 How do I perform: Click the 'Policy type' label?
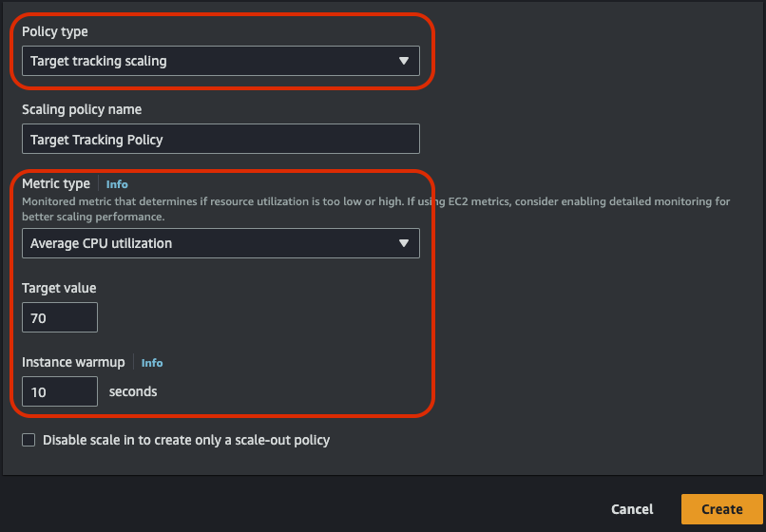(55, 31)
